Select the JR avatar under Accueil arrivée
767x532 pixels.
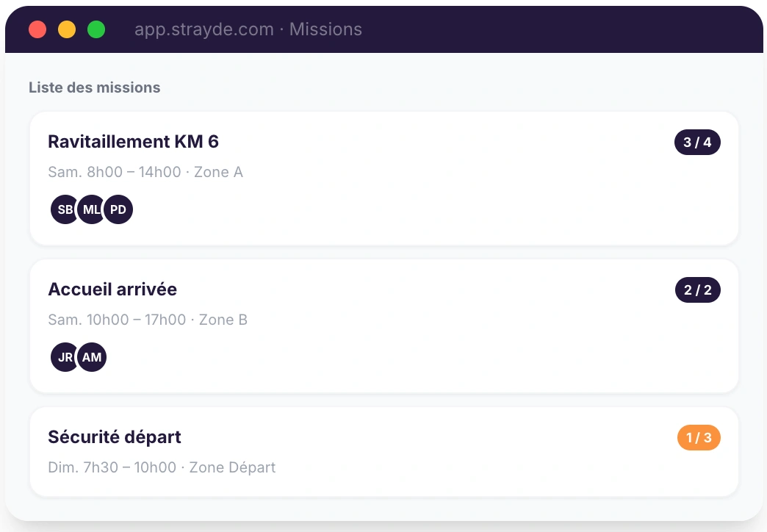click(65, 357)
